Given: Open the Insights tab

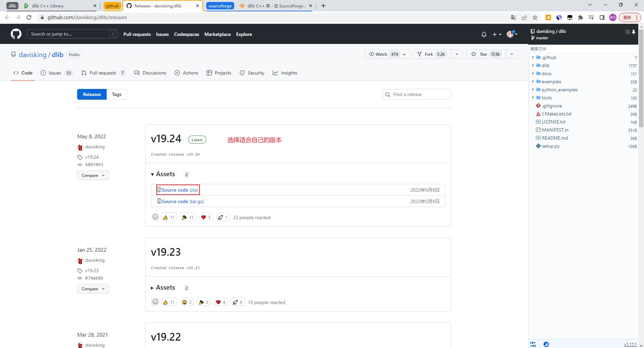Looking at the screenshot, I should [x=285, y=73].
